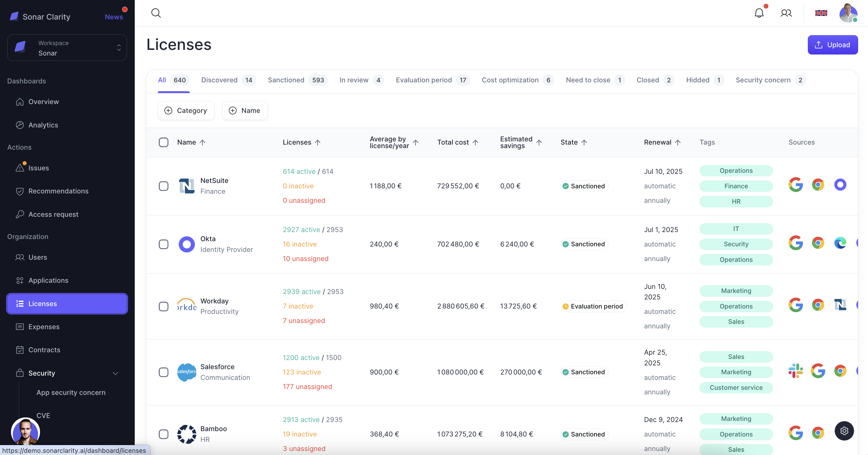Change language via UK flag icon
The width and height of the screenshot is (868, 455).
tap(821, 13)
